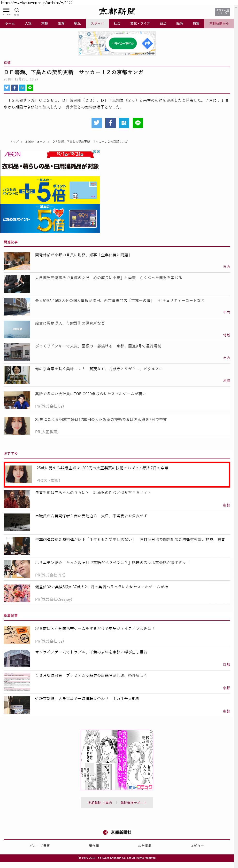The width and height of the screenshot is (238, 868).
Task: Open the スポーツ navigation tab
Action: [97, 24]
